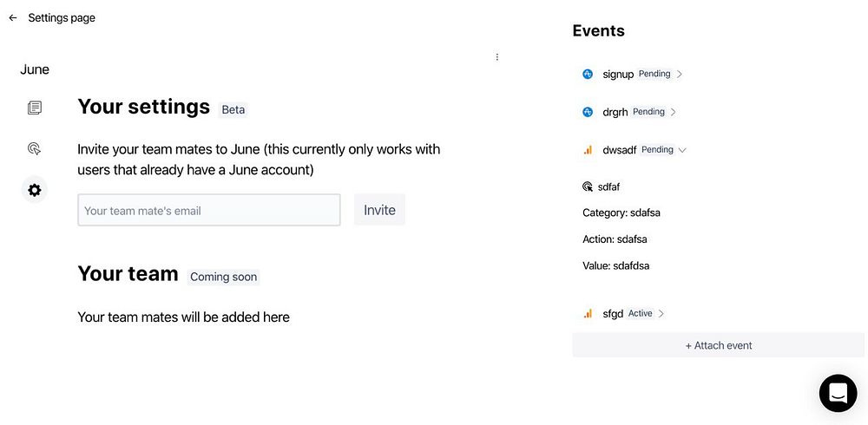This screenshot has width=868, height=425.
Task: Click the cursor icon next to sdfaf
Action: (588, 186)
